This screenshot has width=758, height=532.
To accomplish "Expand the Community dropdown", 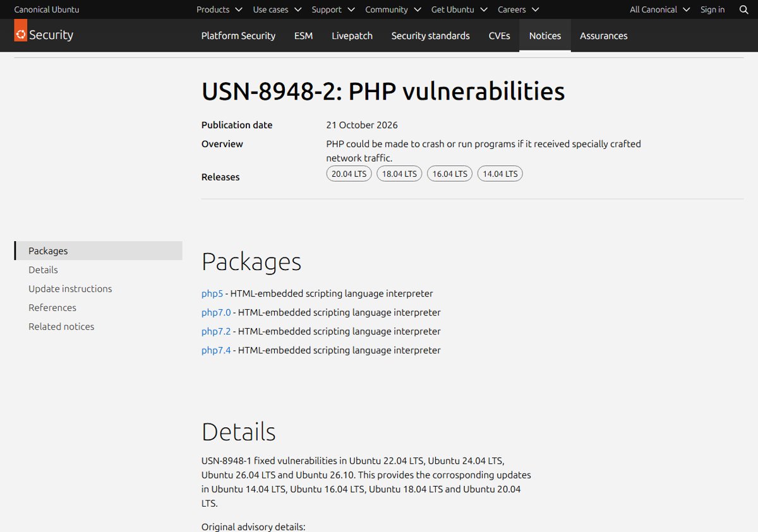I will click(393, 9).
